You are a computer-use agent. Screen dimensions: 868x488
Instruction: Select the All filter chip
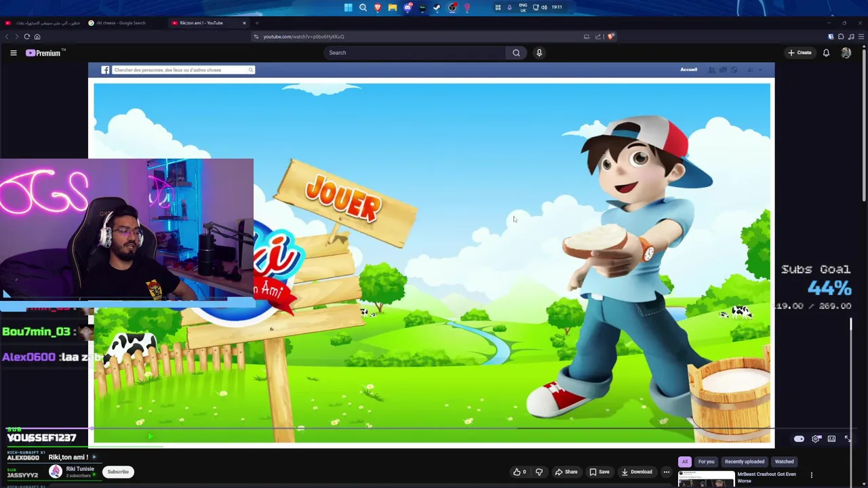pyautogui.click(x=685, y=462)
